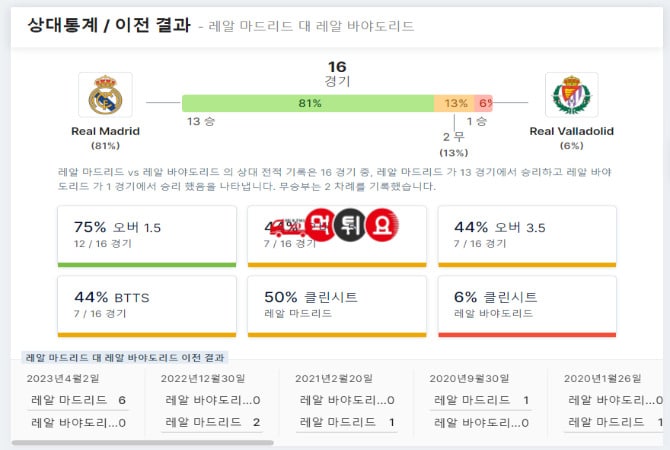Viewport: 670px width, 450px height.
Task: Open the 2022년12월30일 match result
Action: pyautogui.click(x=212, y=401)
